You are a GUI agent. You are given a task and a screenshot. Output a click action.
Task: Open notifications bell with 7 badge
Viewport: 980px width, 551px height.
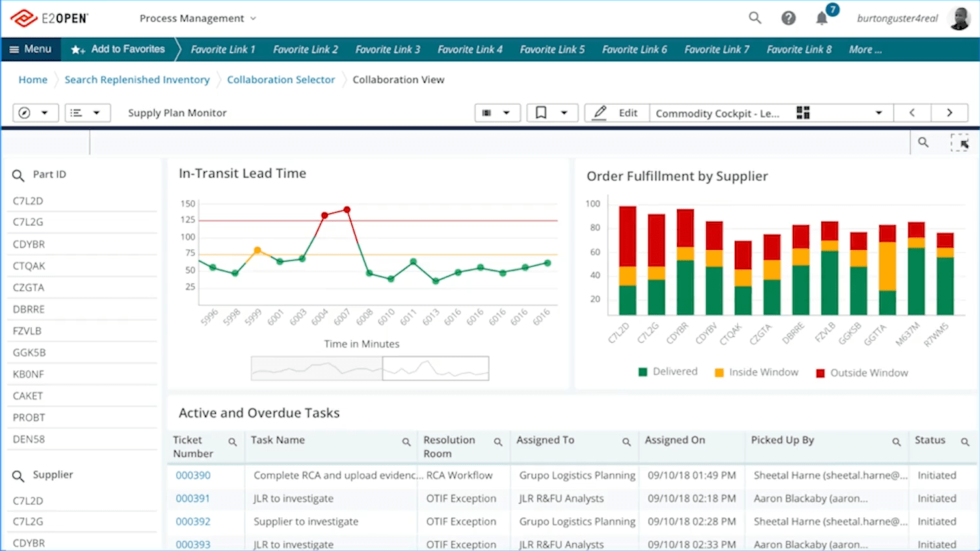pos(823,18)
